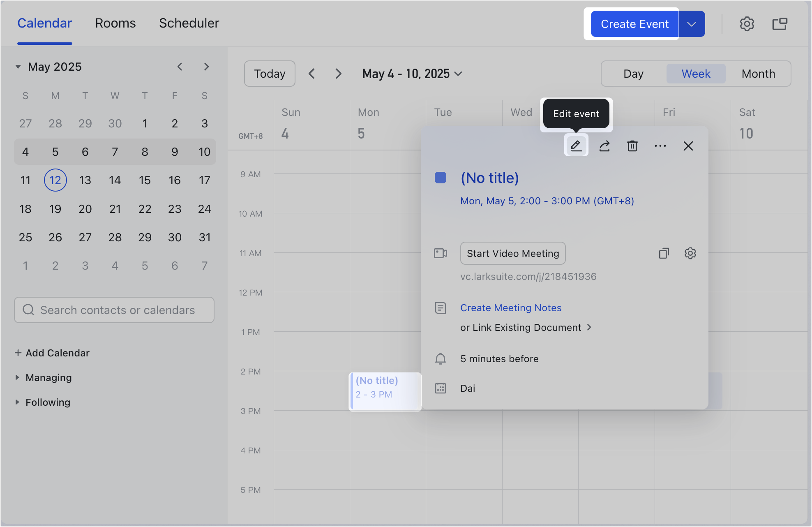The height and width of the screenshot is (527, 812).
Task: Go to next month in mini calendar
Action: [x=206, y=67]
